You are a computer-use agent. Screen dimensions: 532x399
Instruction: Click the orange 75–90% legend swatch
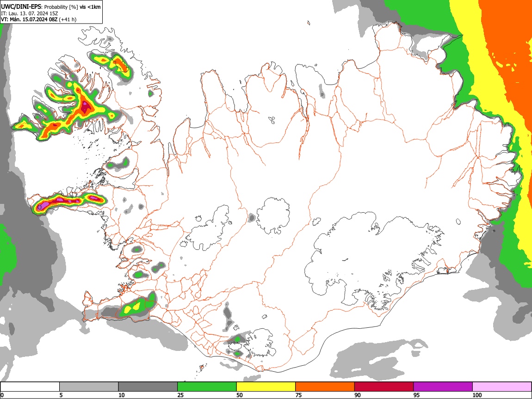coord(325,387)
